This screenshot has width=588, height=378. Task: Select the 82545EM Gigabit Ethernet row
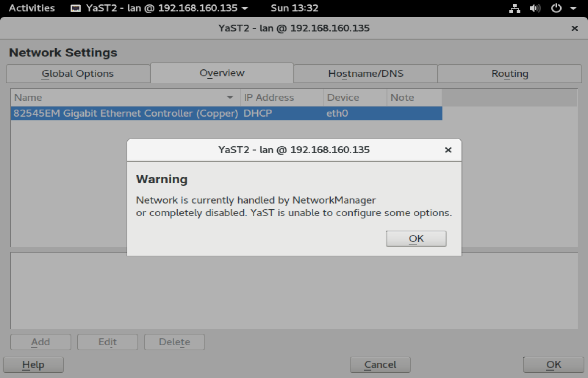point(126,113)
